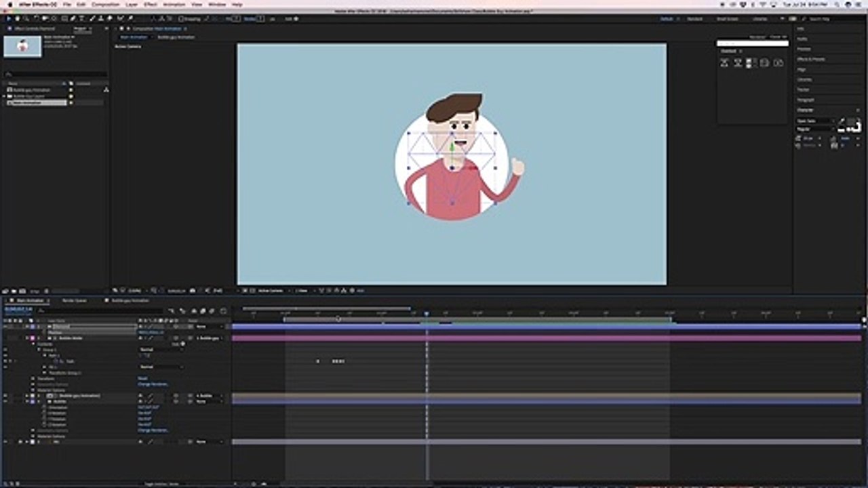Select the Pen tool
Viewport: 868px width, 488px height.
click(73, 18)
